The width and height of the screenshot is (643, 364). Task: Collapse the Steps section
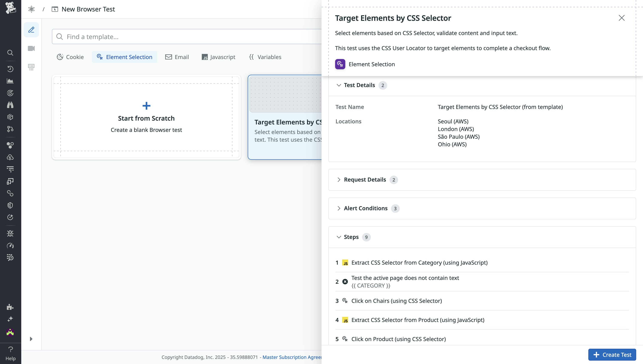click(339, 237)
